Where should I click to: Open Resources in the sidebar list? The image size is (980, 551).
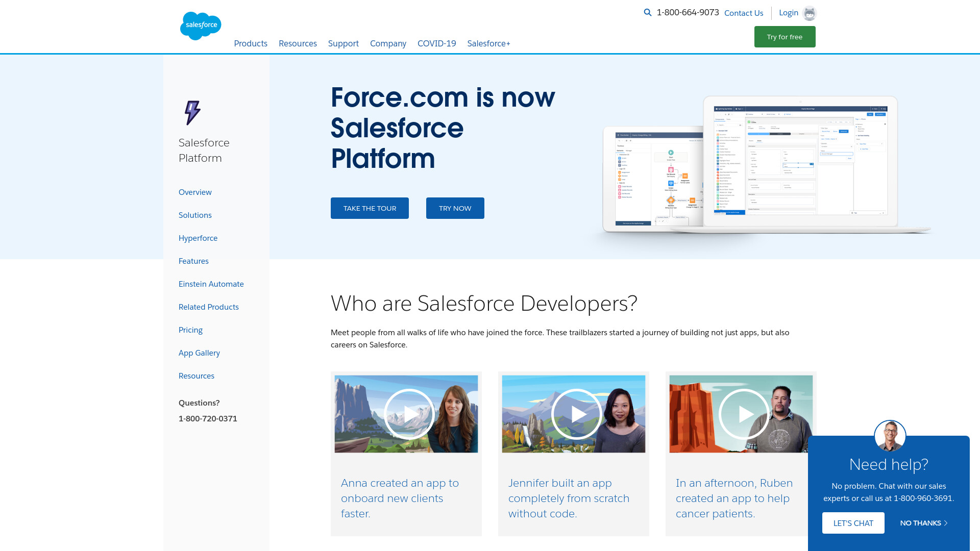click(x=197, y=375)
